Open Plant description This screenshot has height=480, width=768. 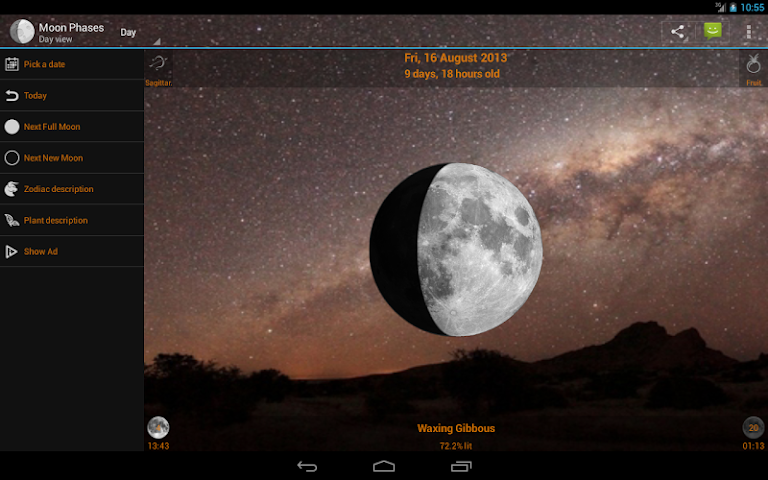pyautogui.click(x=72, y=220)
